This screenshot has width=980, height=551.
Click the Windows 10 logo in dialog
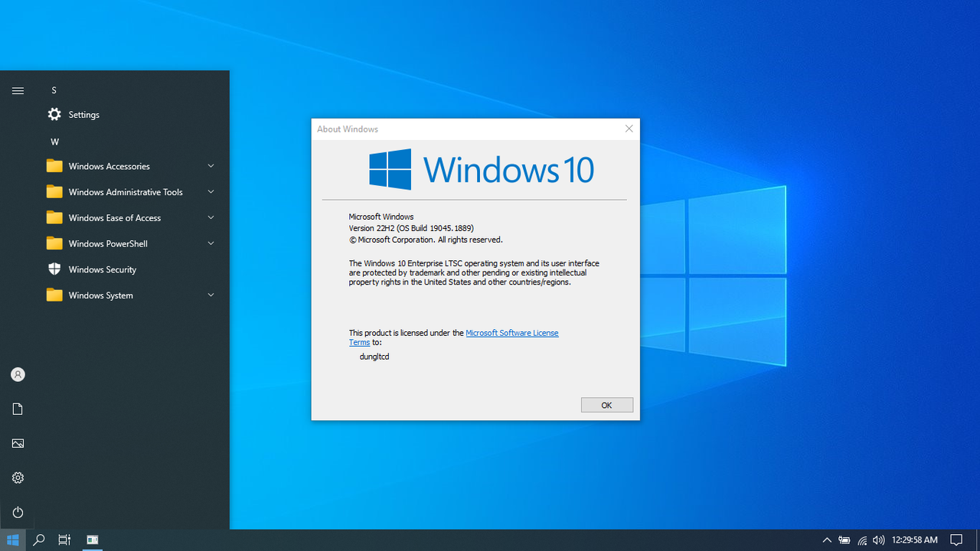(482, 169)
